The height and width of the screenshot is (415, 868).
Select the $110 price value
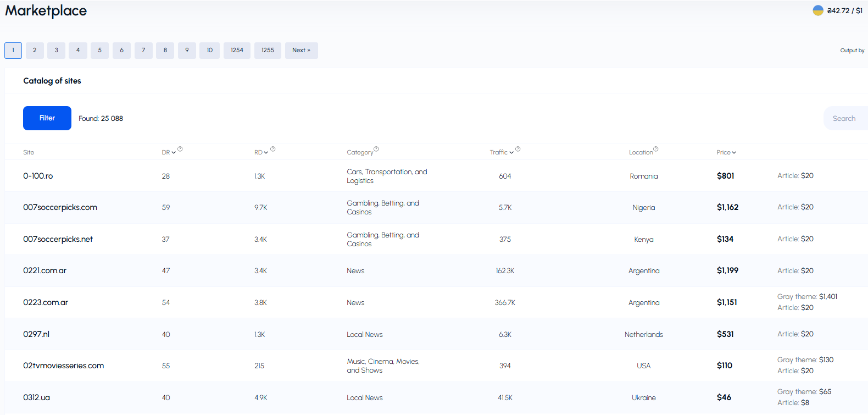coord(725,366)
